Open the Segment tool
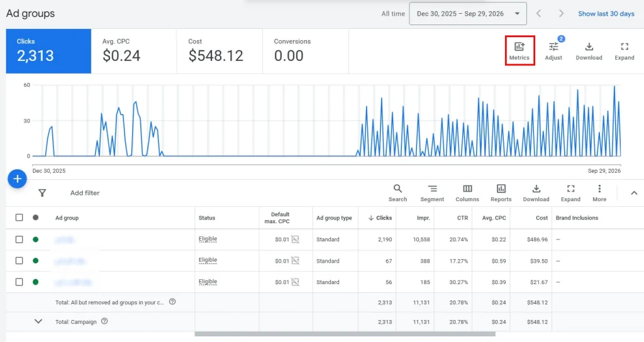 (x=432, y=193)
